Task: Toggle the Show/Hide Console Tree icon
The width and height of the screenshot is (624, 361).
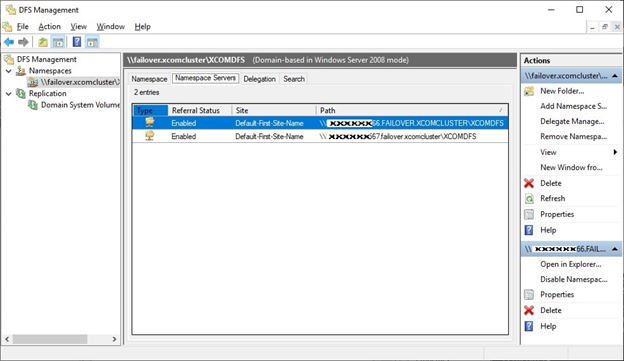Action: (58, 42)
